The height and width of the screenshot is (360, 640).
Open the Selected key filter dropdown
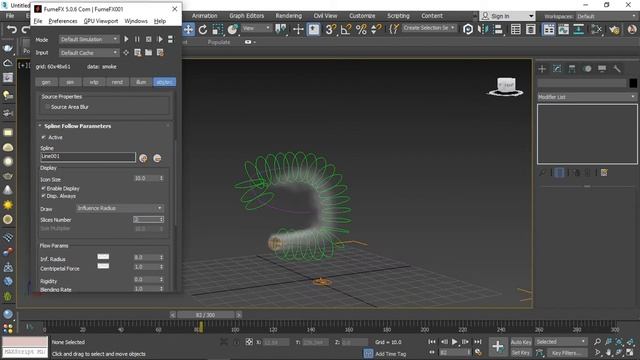(561, 342)
